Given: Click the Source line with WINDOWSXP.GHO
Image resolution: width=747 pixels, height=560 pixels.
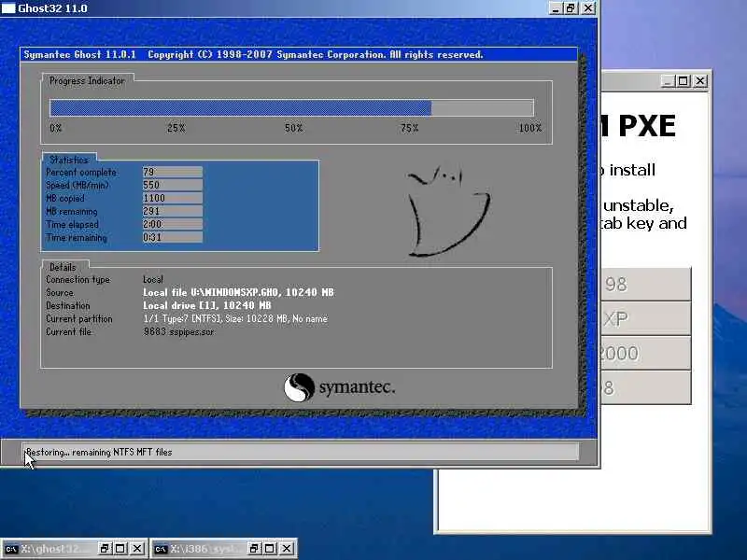Looking at the screenshot, I should coord(238,292).
